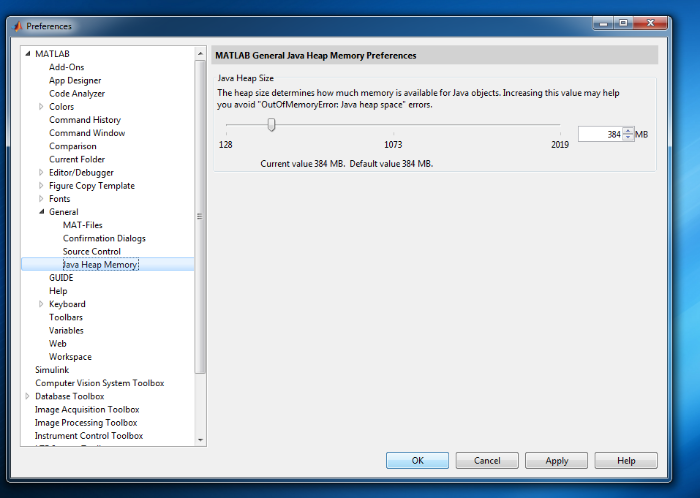The image size is (700, 498).
Task: Select the MATLAB root item
Action: [x=52, y=54]
